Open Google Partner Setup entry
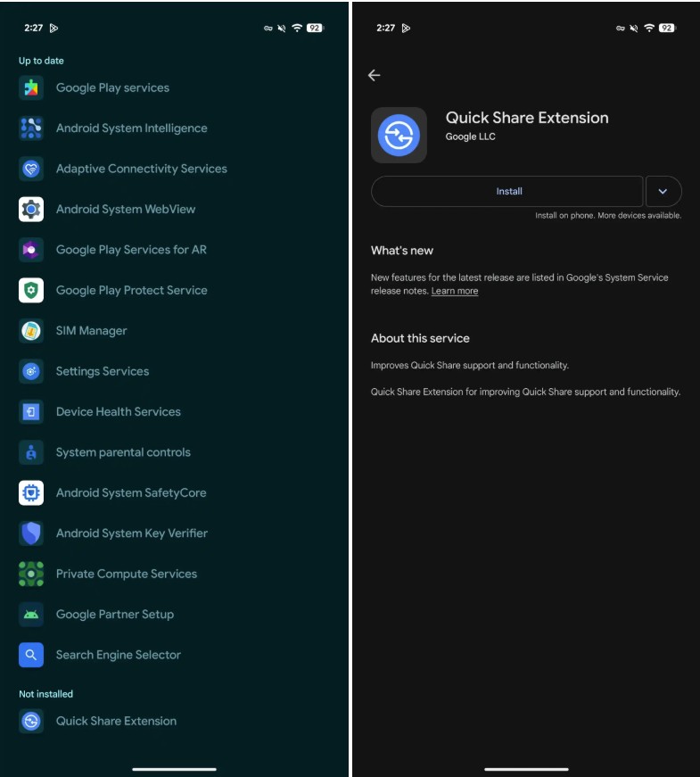 click(175, 615)
